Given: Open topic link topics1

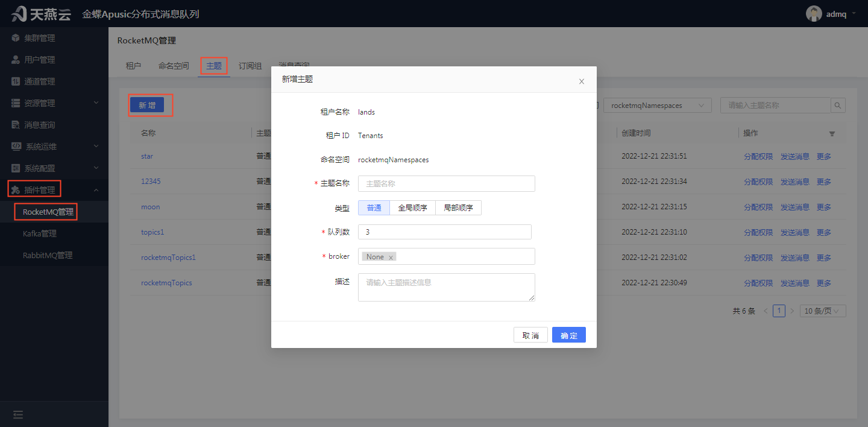Looking at the screenshot, I should coord(153,232).
